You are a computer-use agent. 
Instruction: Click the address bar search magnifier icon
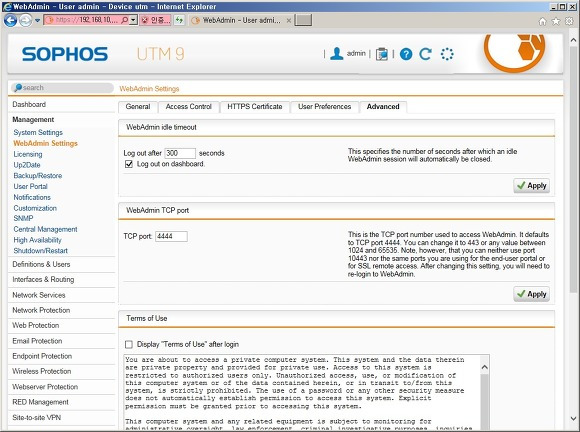tap(125, 20)
